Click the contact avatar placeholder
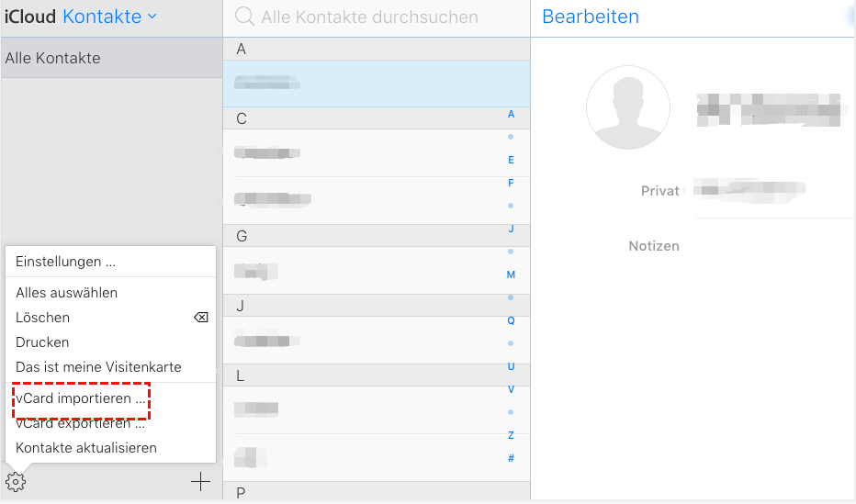 628,107
